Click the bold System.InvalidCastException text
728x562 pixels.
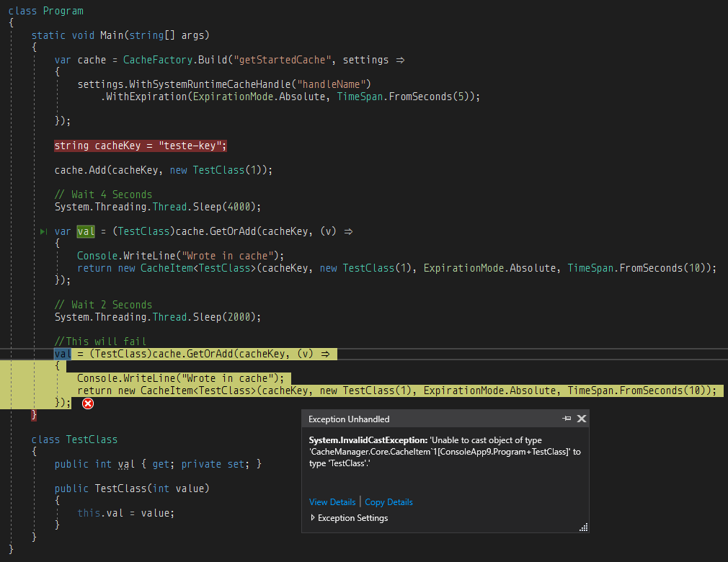point(369,440)
